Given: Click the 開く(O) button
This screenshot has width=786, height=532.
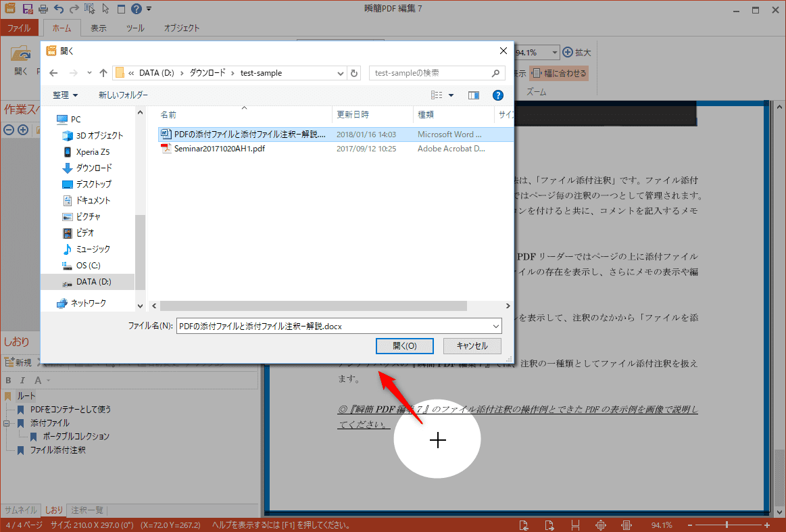Looking at the screenshot, I should pyautogui.click(x=404, y=345).
